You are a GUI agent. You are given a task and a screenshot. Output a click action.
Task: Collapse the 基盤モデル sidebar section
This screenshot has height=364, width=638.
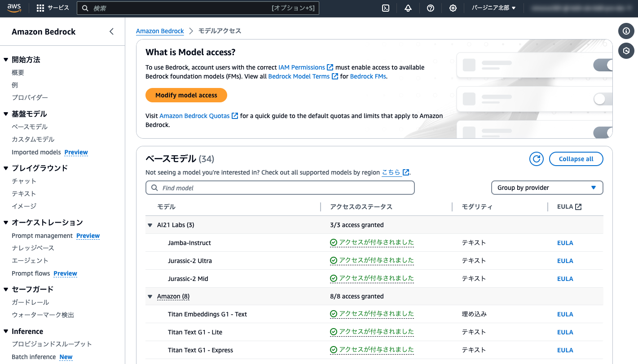tap(6, 114)
